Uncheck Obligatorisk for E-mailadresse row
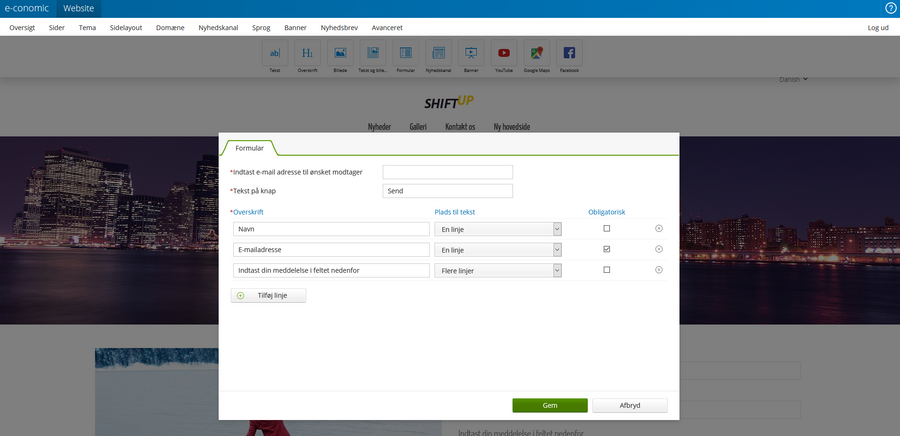 [x=607, y=249]
